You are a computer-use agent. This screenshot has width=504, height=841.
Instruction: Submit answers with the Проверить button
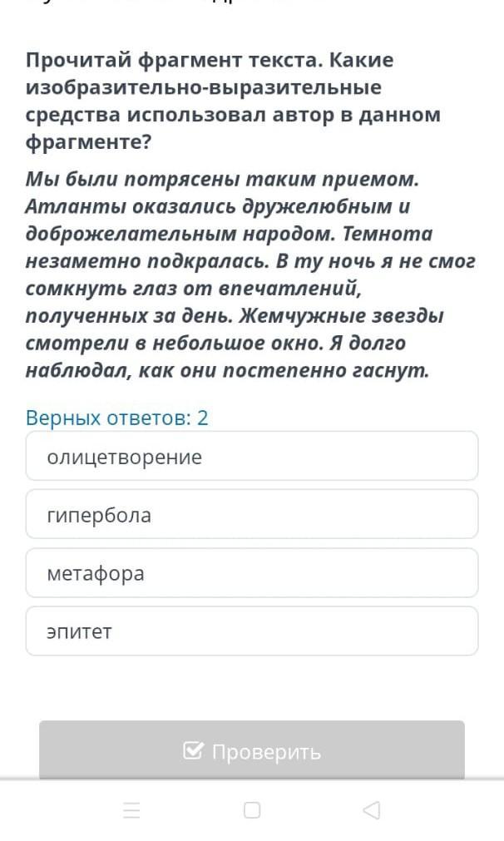point(252,749)
